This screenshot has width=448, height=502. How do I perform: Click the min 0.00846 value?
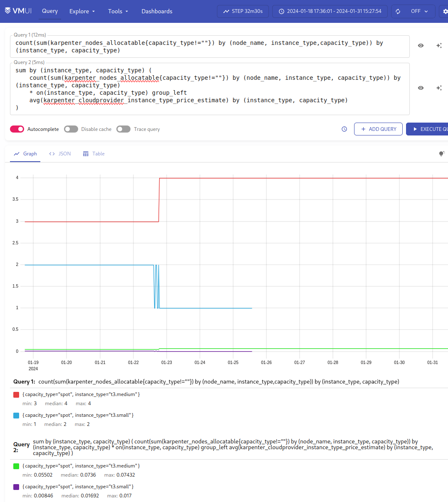(x=43, y=496)
